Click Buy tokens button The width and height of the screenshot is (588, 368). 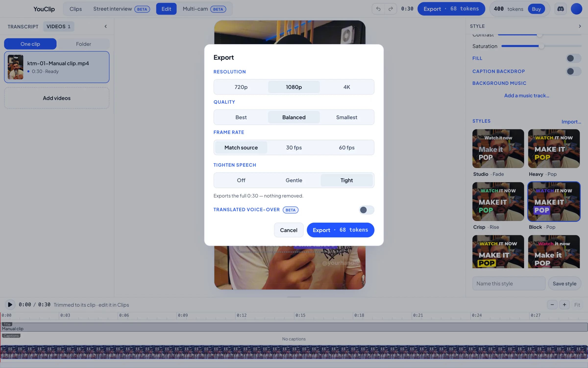point(536,9)
